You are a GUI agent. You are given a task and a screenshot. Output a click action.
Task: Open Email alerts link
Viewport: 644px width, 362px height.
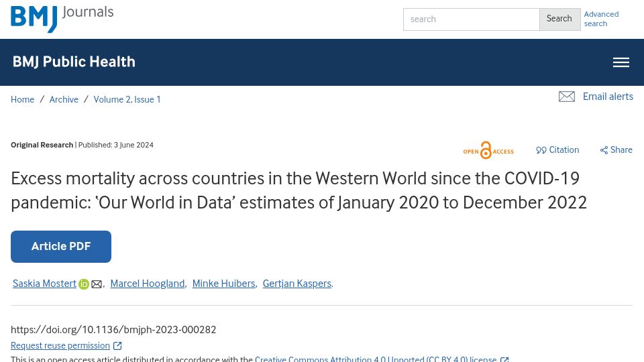click(x=608, y=97)
